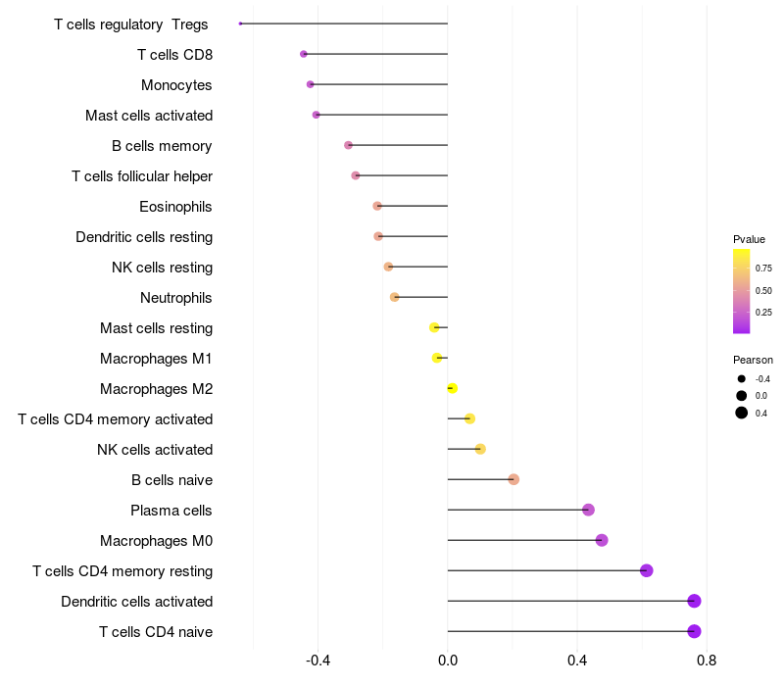Select the T cells regulatory Tregs point
The width and height of the screenshot is (784, 686).
[240, 24]
